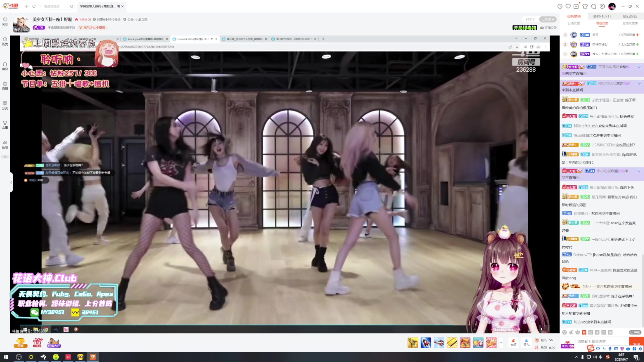Click the streamer avatar 鱼吧|视频
The image size is (644, 362).
pos(21,24)
